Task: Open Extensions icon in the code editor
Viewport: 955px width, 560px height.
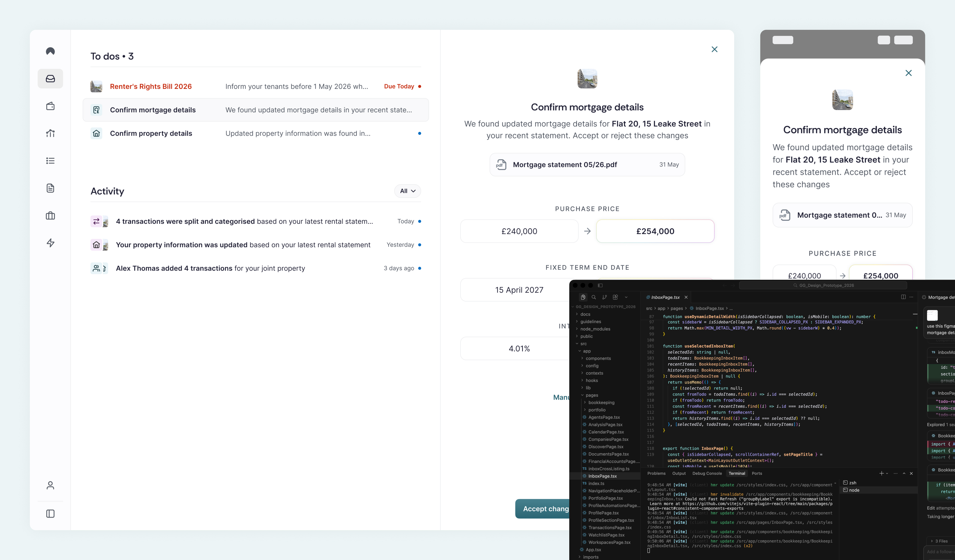Action: (x=615, y=297)
